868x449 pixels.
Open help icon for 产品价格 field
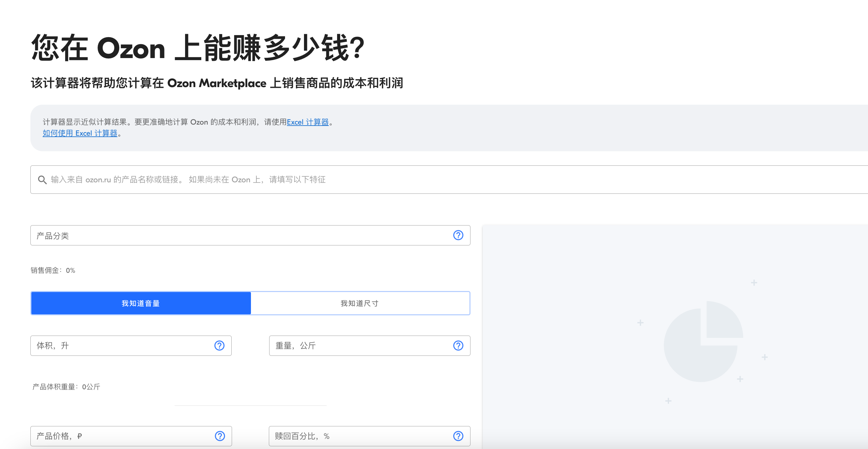coord(220,436)
